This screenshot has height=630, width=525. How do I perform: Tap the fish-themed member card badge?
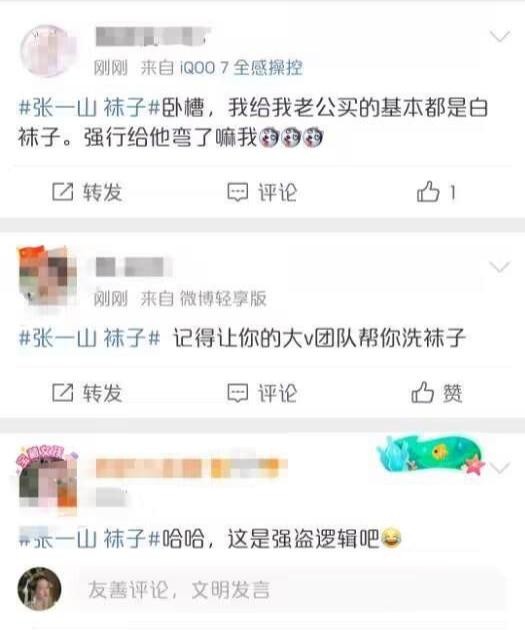(x=431, y=454)
